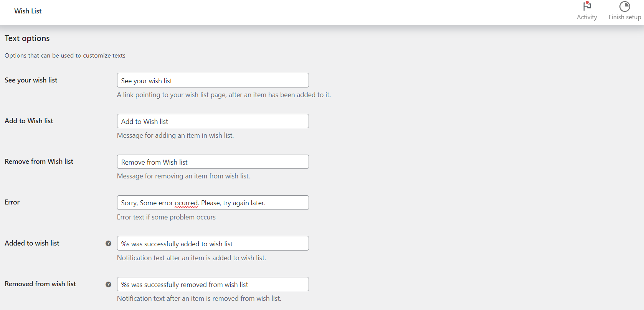Click the 'See your wish list' field label
The height and width of the screenshot is (310, 644).
pyautogui.click(x=31, y=80)
